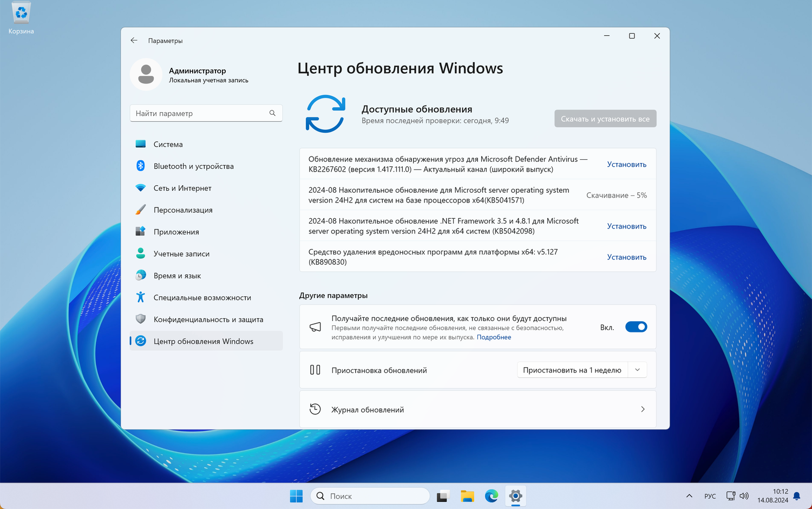The height and width of the screenshot is (509, 812).
Task: Open the Корзина recycle bin on desktop
Action: coord(21,18)
